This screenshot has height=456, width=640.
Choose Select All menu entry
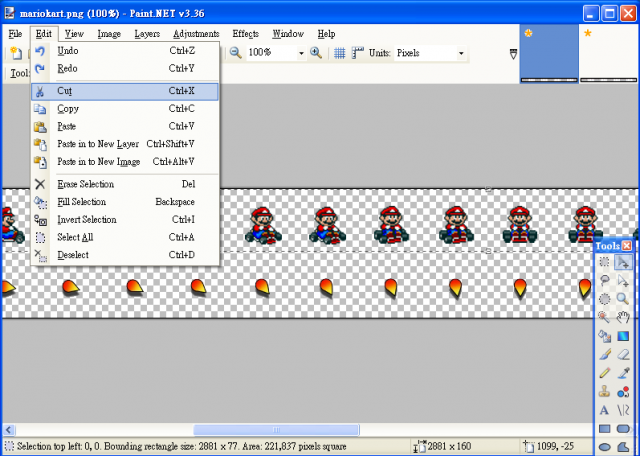pyautogui.click(x=125, y=237)
